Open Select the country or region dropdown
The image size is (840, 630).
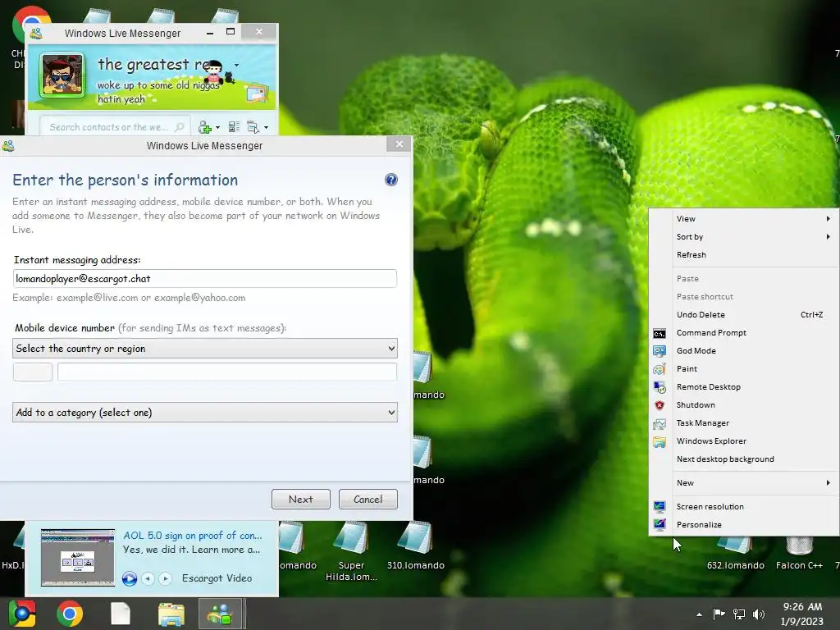(x=204, y=348)
